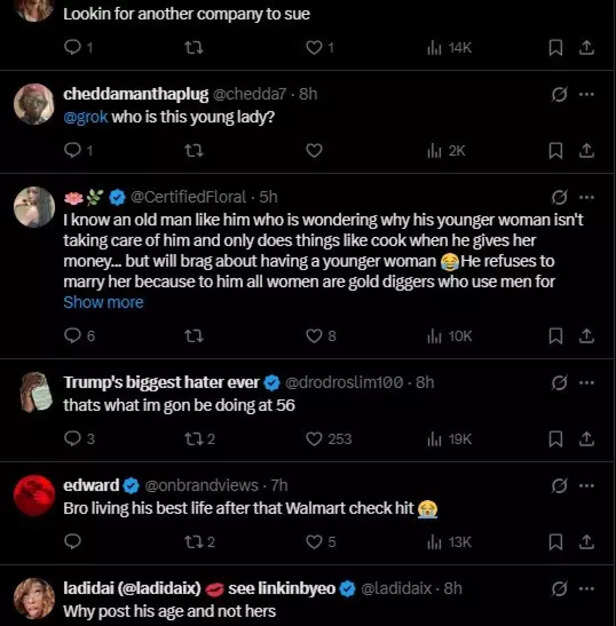
Task: Bookmark the cheddamanthaplug tweet
Action: 556,151
